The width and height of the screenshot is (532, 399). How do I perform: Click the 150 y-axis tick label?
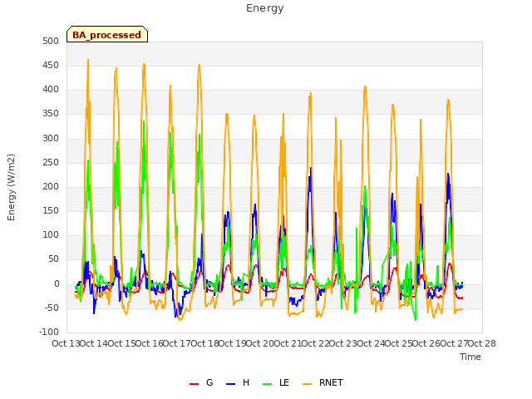51,210
